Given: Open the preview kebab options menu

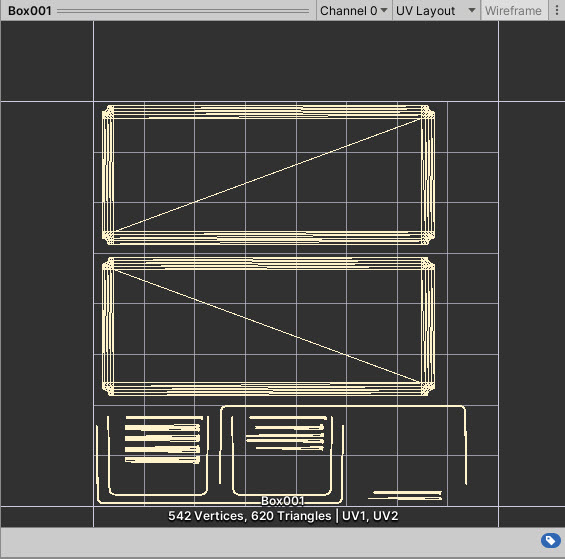Looking at the screenshot, I should 557,10.
